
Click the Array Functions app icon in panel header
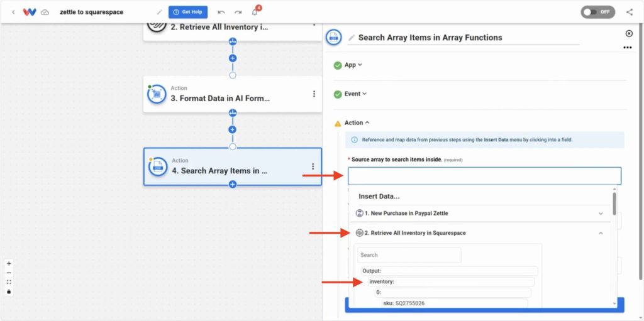pos(333,37)
